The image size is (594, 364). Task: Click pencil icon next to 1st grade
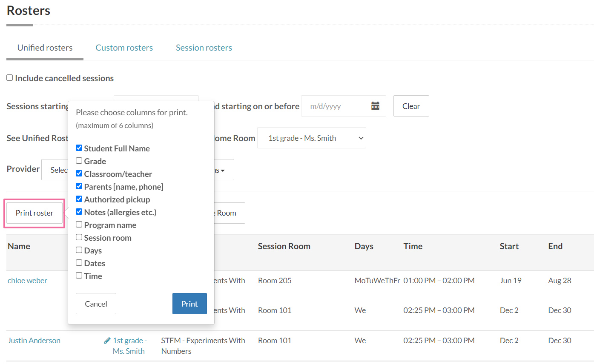click(x=107, y=341)
